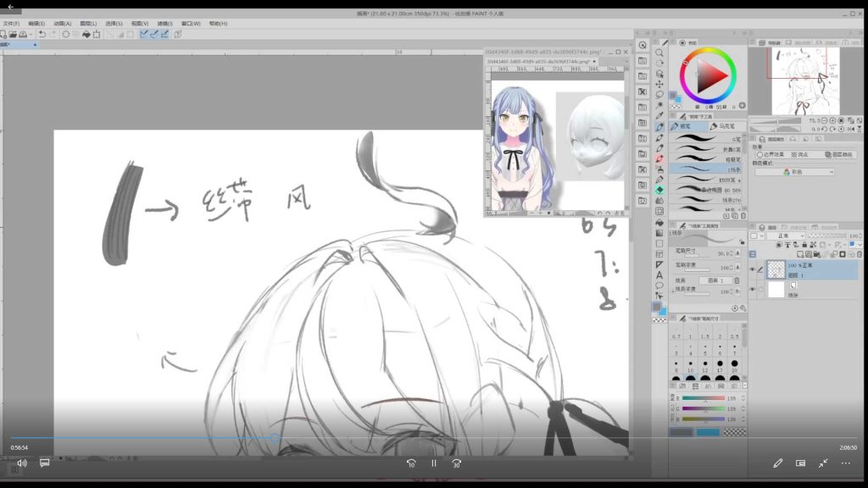Pick the eyedropper tool
Screen dimensions: 868x488
659,115
